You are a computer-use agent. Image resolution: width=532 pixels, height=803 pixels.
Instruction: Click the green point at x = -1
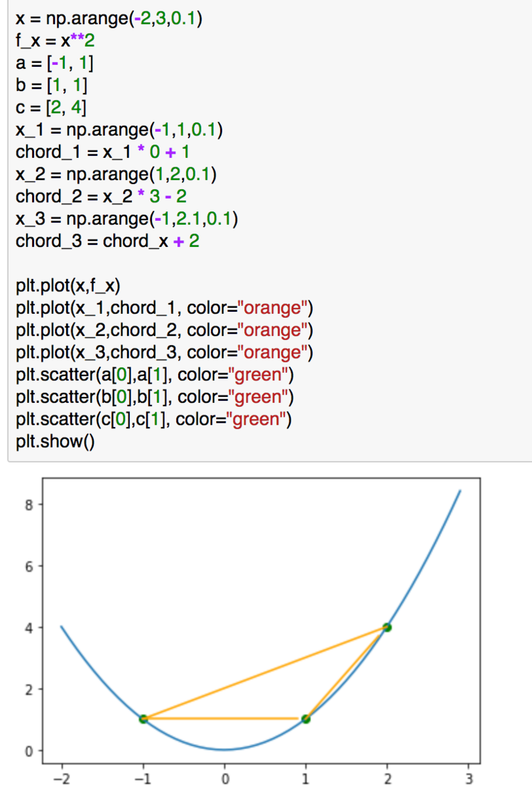click(x=143, y=719)
